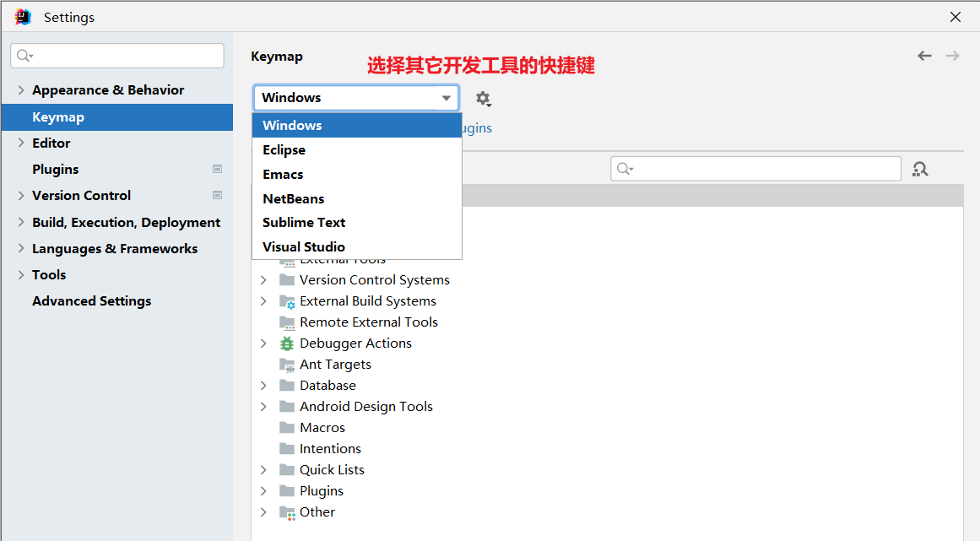This screenshot has height=541, width=980.
Task: Expand the Tools settings section
Action: (21, 275)
